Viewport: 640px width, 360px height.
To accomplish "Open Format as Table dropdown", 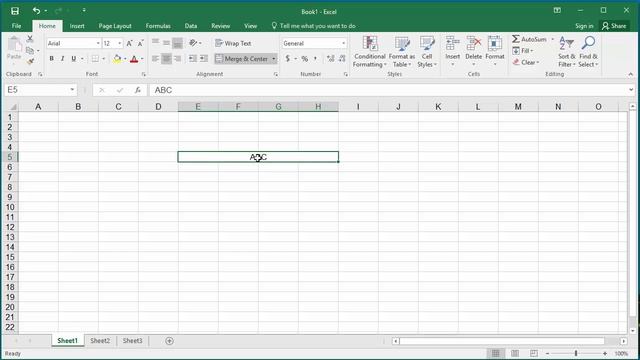I will (402, 52).
